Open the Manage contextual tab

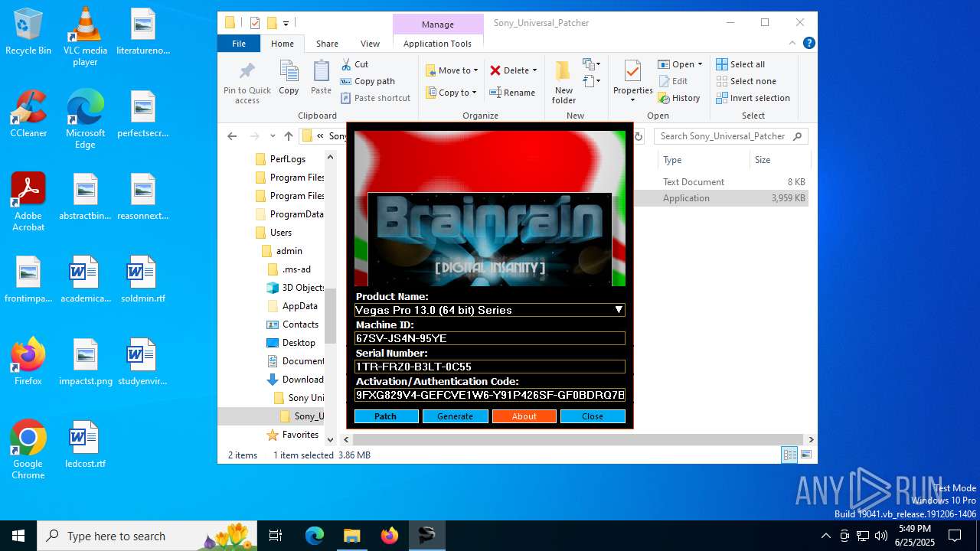(438, 24)
